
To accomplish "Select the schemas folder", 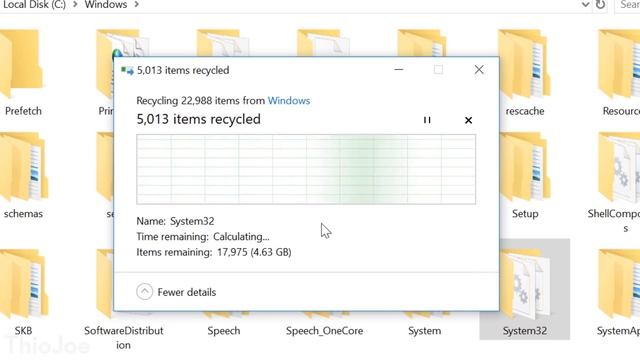I will [23, 176].
